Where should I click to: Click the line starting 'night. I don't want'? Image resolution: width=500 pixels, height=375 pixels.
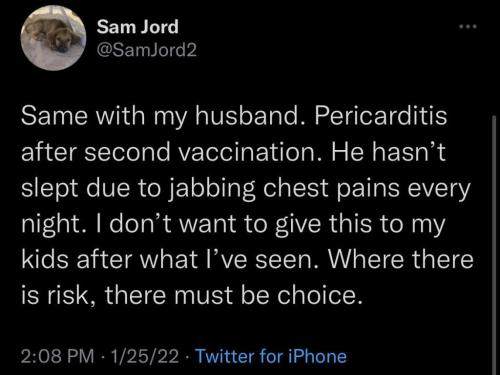tap(233, 224)
